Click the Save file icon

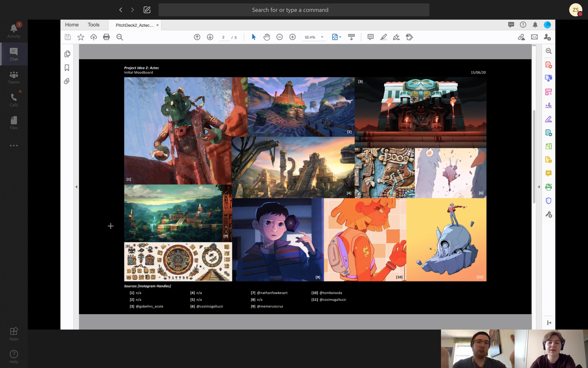(68, 37)
